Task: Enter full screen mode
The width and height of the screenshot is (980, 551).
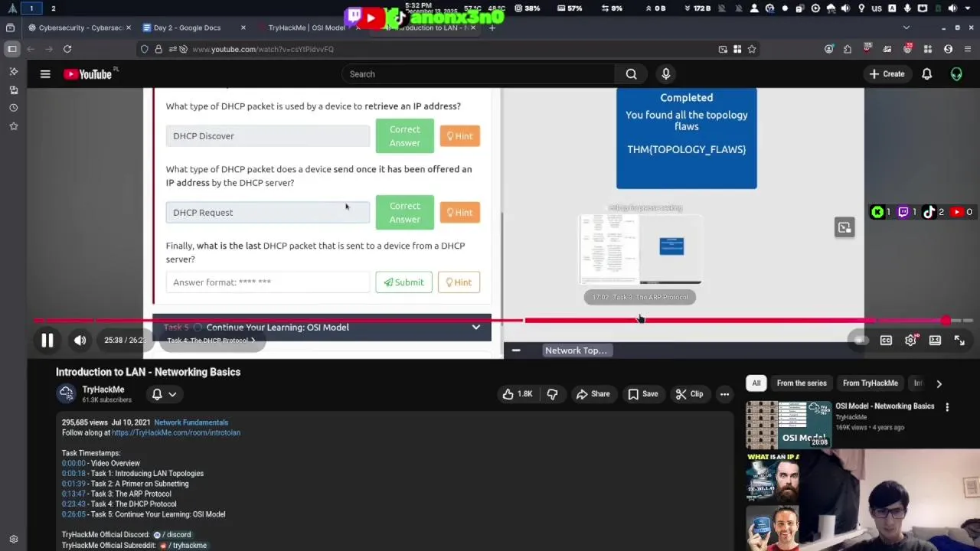Action: tap(959, 341)
